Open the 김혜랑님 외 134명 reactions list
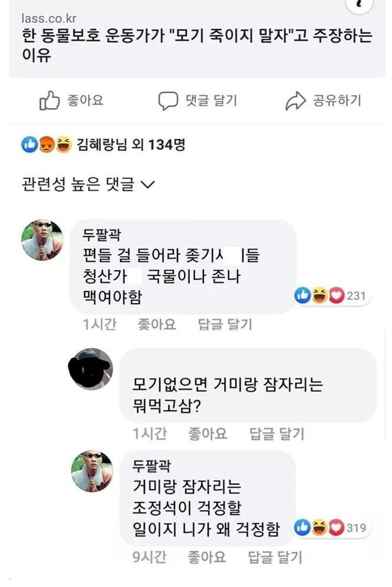The width and height of the screenshot is (392, 587). pyautogui.click(x=131, y=144)
